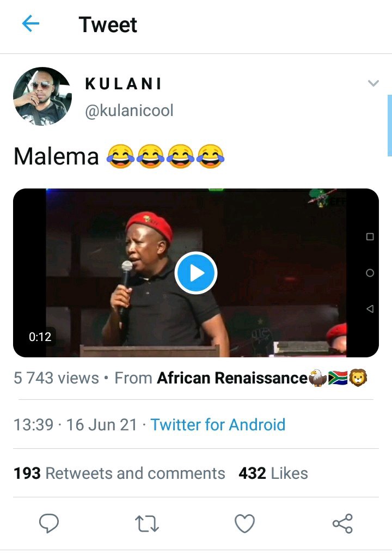392x554 pixels.
Task: Tap the 0:12 video duration badge
Action: click(x=40, y=337)
